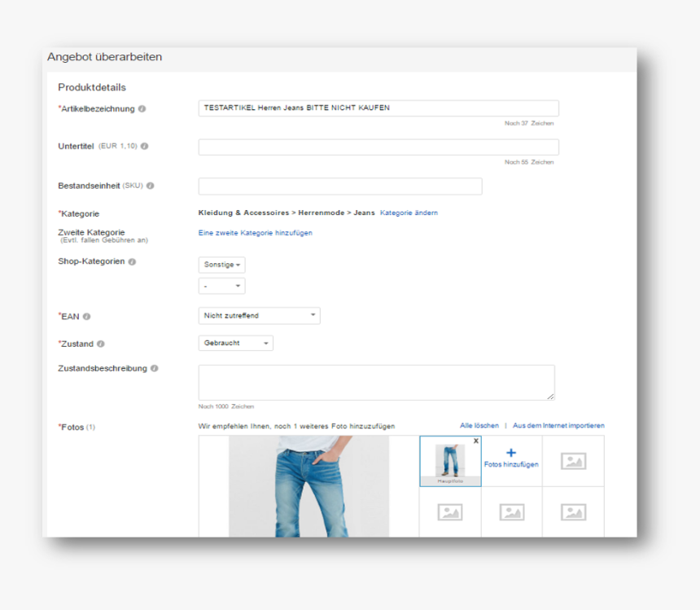Select the photo placeholder below Fotos hinzufügen

coord(512,512)
